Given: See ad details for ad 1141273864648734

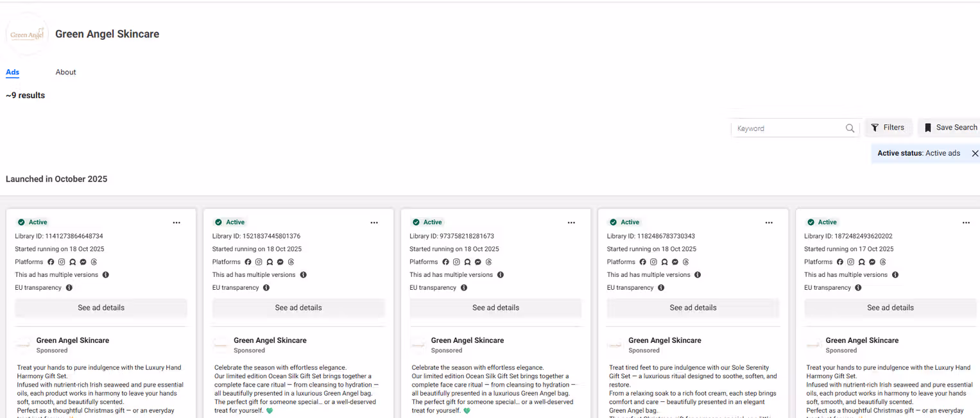Looking at the screenshot, I should coord(101,308).
